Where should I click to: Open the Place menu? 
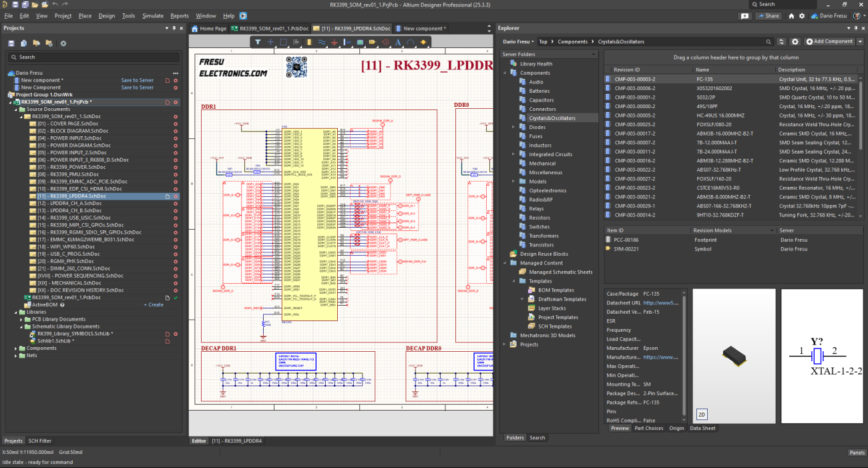pyautogui.click(x=85, y=15)
